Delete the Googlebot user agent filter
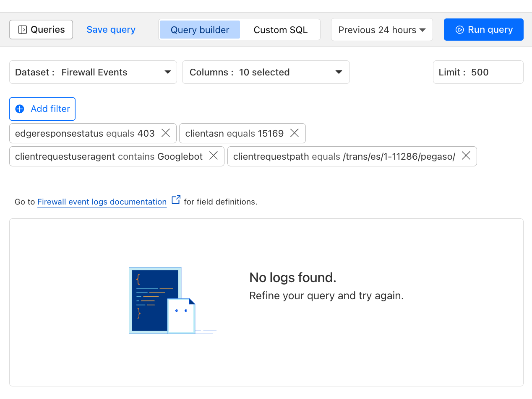Image resolution: width=532 pixels, height=399 pixels. (x=214, y=156)
